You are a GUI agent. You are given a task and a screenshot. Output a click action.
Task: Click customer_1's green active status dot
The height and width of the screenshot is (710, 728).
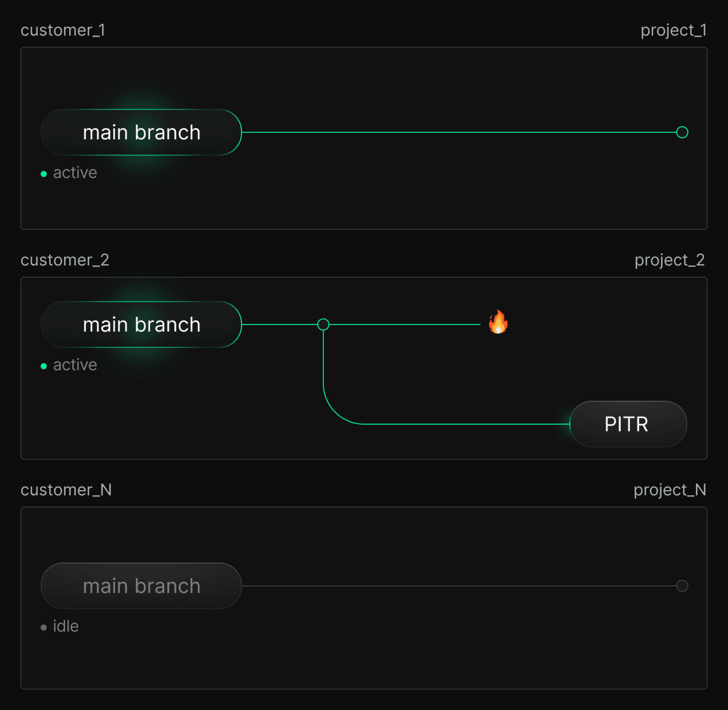pos(44,174)
